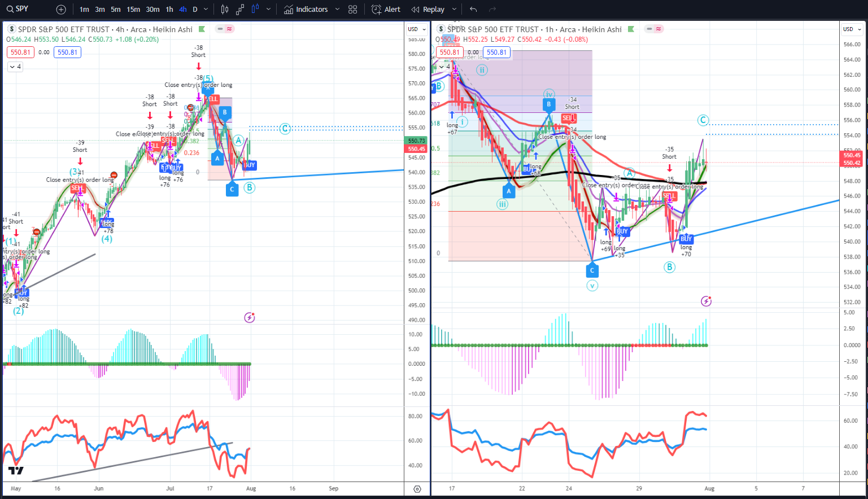Click the blue A label at 1h low
Screen dimensions: 868x499
click(509, 191)
